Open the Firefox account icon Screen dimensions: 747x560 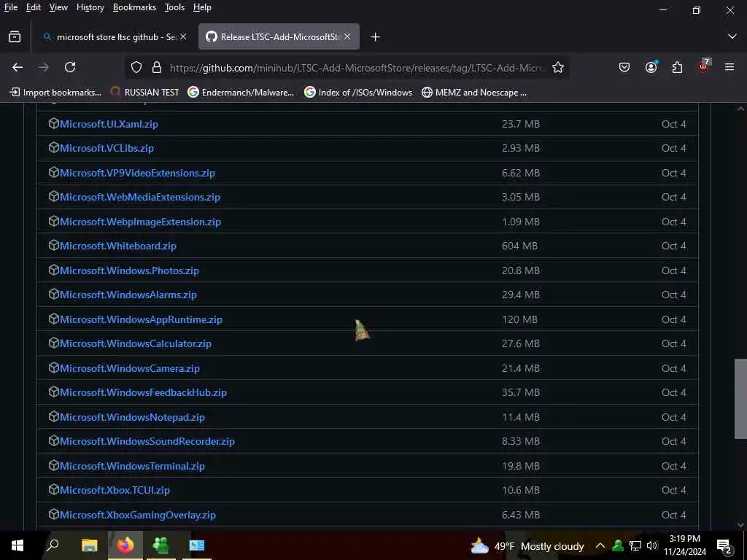point(651,67)
